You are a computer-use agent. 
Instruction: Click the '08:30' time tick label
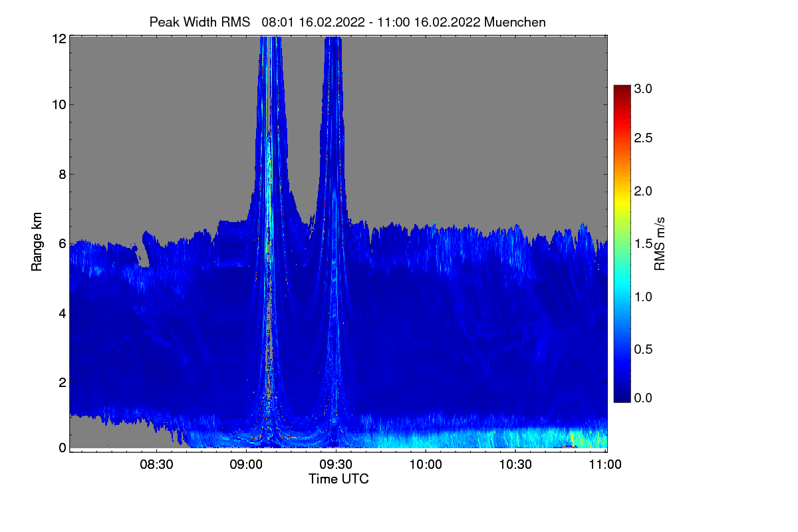[x=156, y=465]
